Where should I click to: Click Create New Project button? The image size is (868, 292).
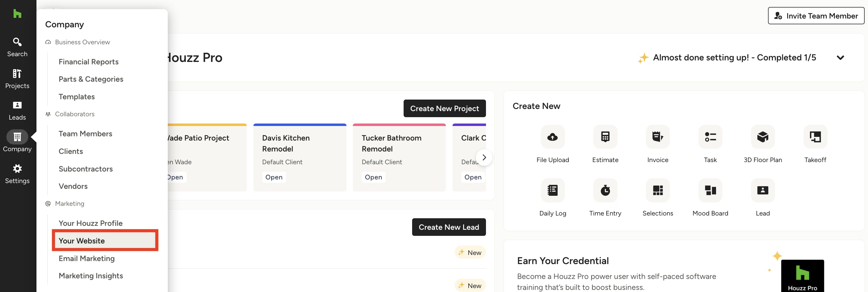pyautogui.click(x=444, y=108)
